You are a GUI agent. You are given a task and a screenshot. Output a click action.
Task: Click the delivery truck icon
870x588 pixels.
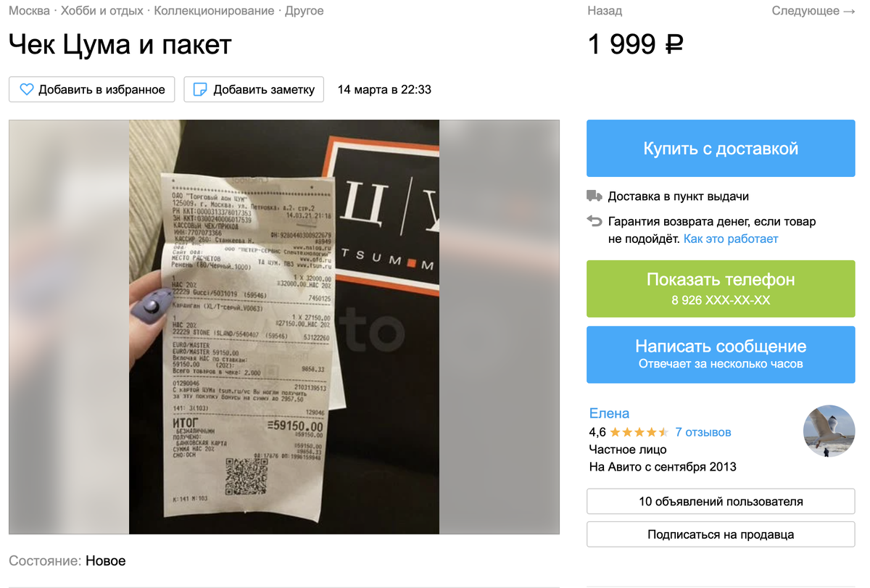[594, 196]
